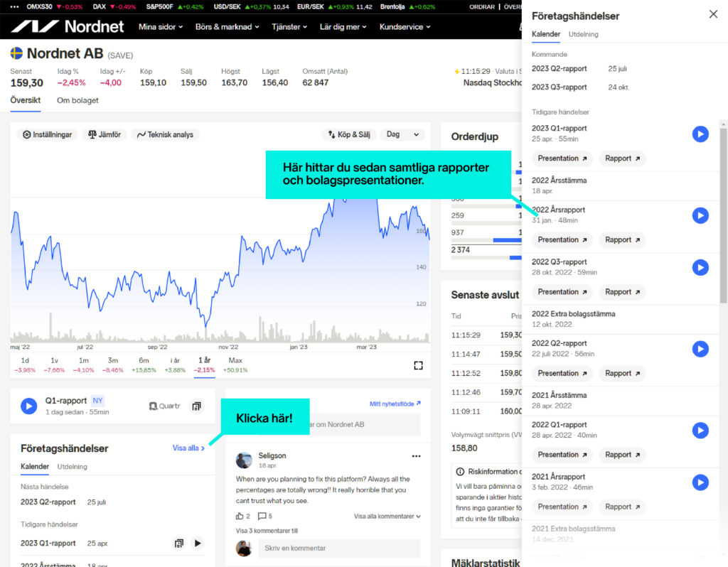Open the Mina sidor menu

pyautogui.click(x=161, y=27)
